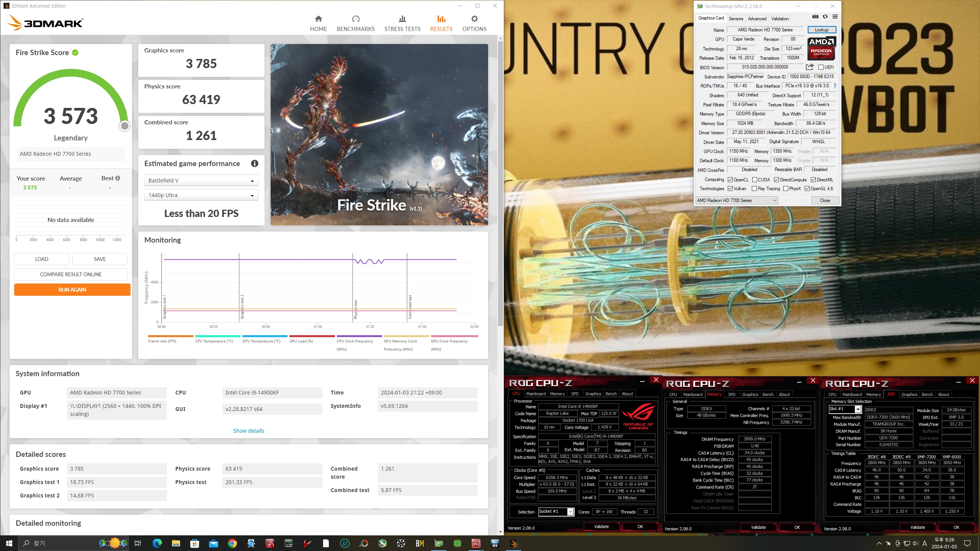This screenshot has height=551, width=980.
Task: Open Mainboard tab in first CPU-Z window
Action: pyautogui.click(x=536, y=394)
